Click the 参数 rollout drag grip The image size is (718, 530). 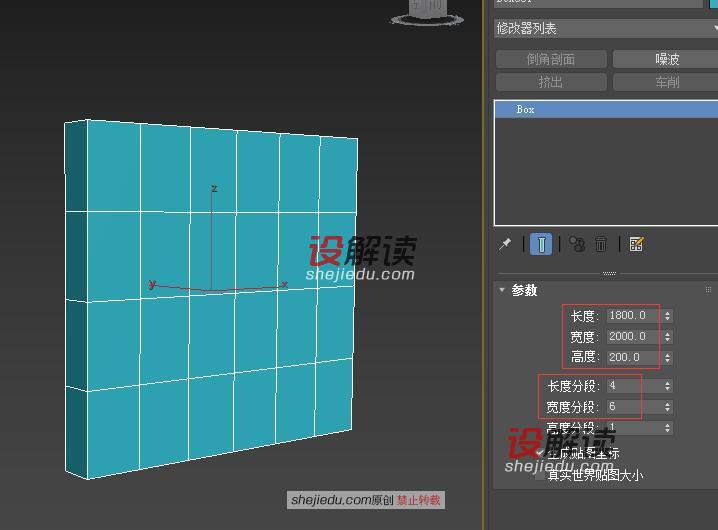coord(708,290)
